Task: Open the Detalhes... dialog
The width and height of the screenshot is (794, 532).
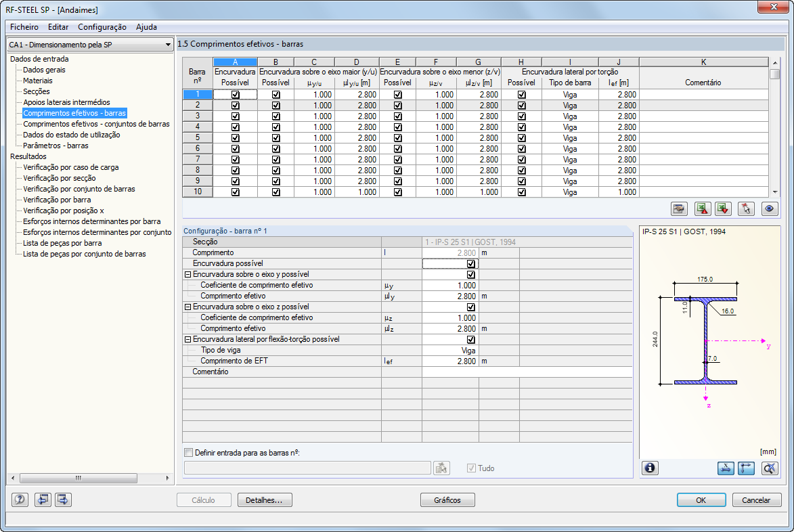Action: 265,500
